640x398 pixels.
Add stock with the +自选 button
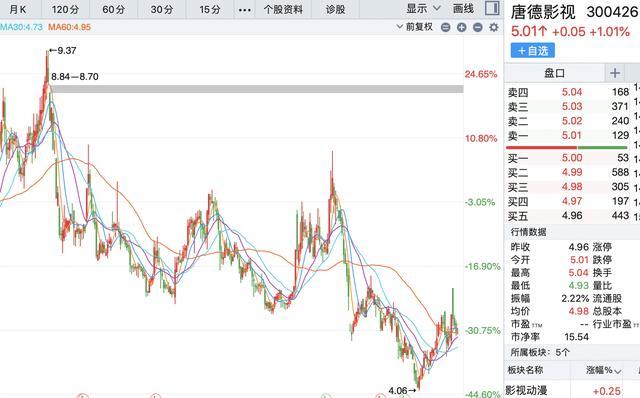533,50
